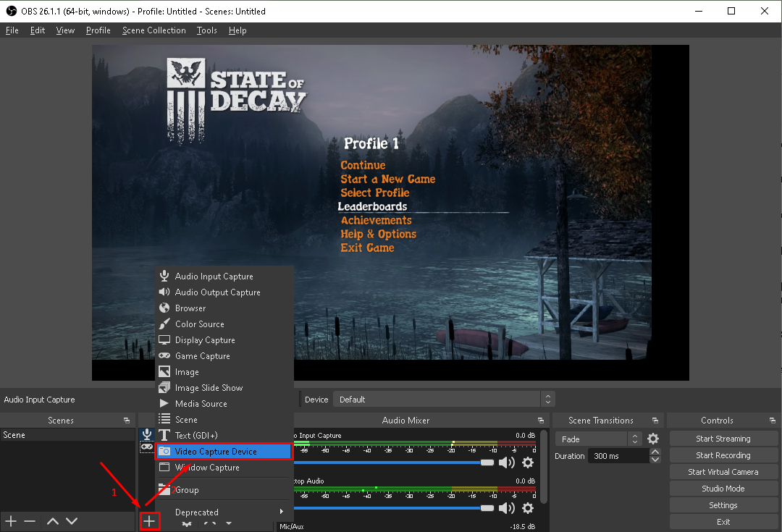Select the game controller source in Sources list
The image size is (782, 532).
146,447
